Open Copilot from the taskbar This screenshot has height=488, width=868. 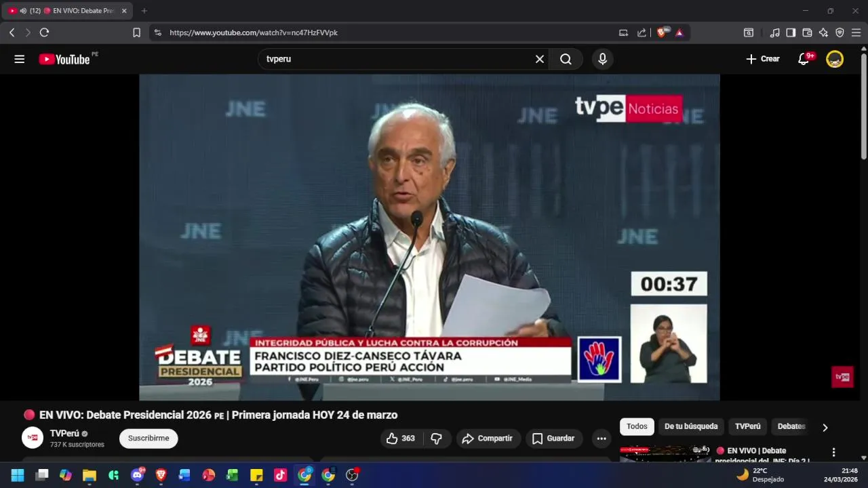pos(66,475)
